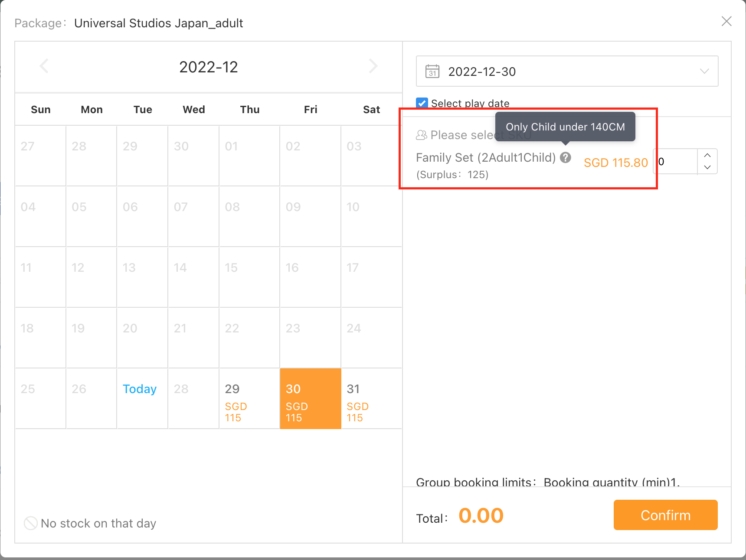Select the Family Set (2Adult1Child) label
The image size is (746, 560).
486,157
